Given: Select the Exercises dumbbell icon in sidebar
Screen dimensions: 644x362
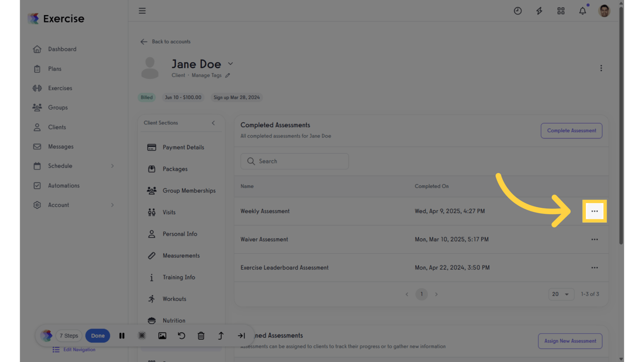Looking at the screenshot, I should (37, 88).
